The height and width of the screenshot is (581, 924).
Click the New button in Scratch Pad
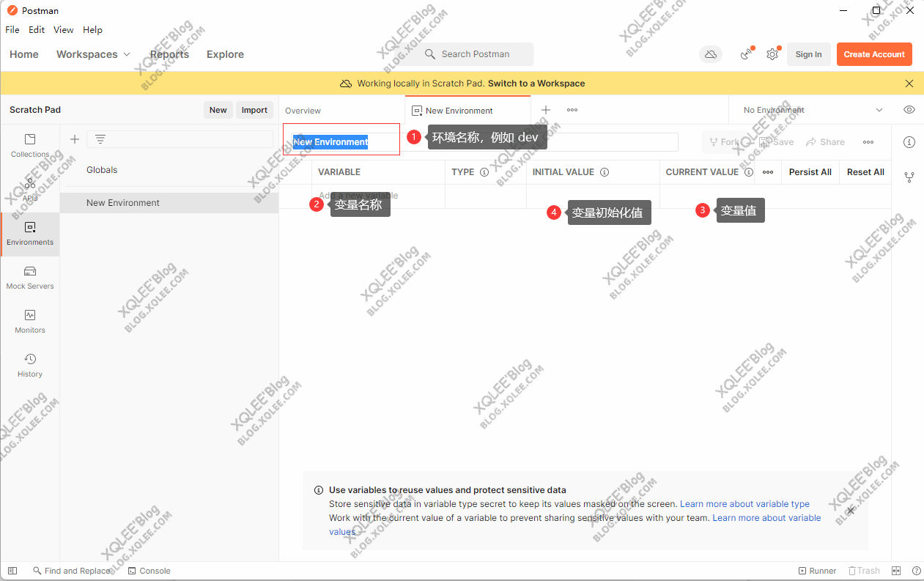(x=218, y=110)
